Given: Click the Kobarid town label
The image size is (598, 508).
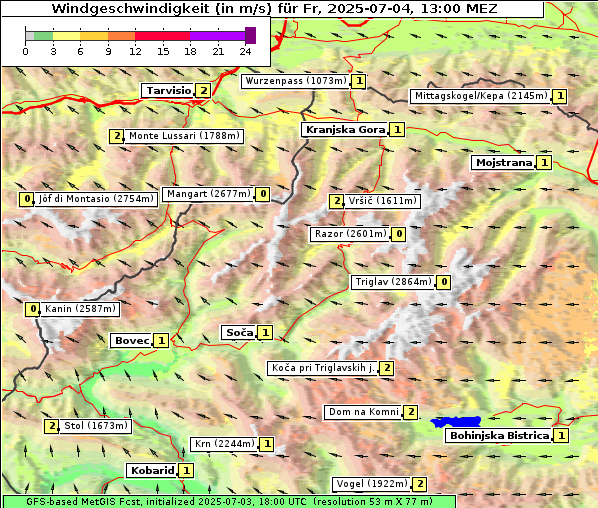Looking at the screenshot, I should click(x=152, y=471).
